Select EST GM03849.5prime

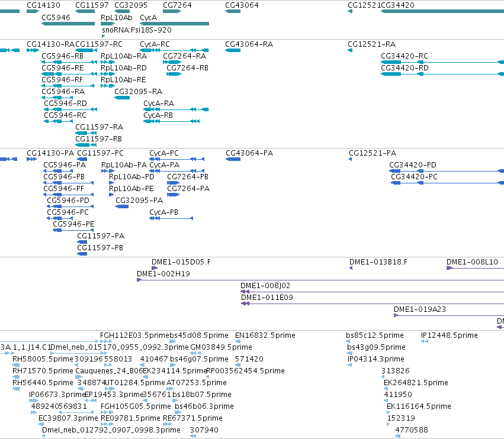(x=221, y=347)
